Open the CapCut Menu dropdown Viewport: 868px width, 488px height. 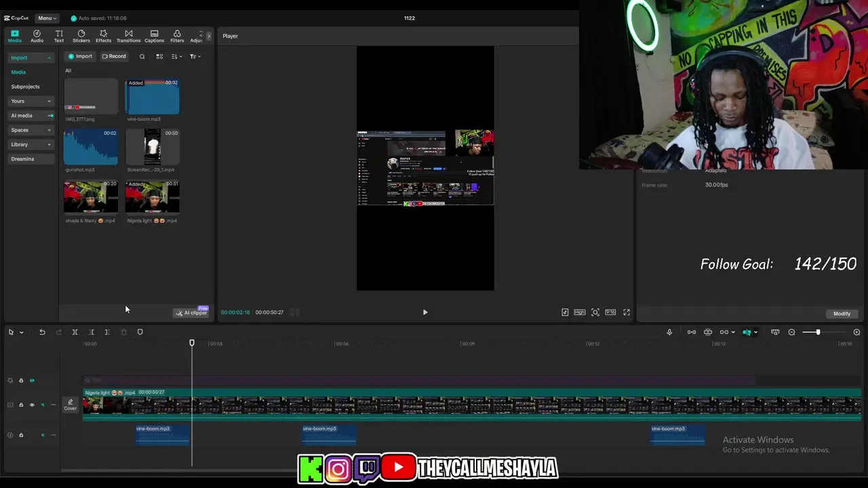tap(47, 18)
